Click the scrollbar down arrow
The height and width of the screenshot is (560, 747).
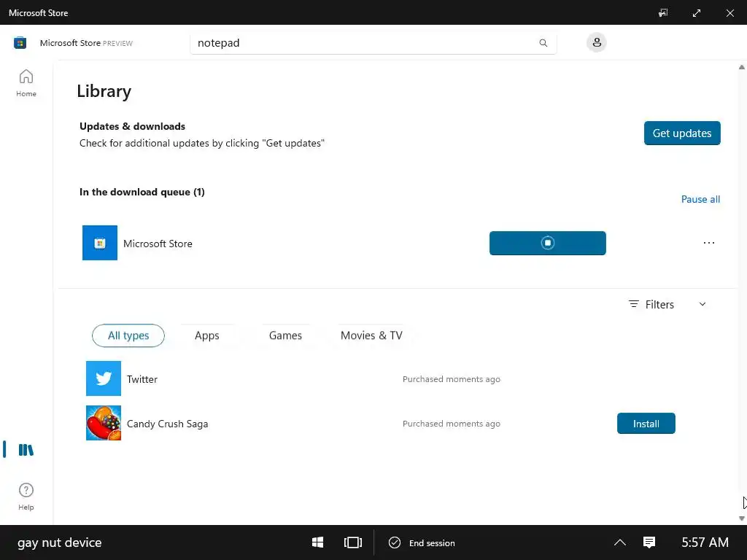[x=742, y=518]
